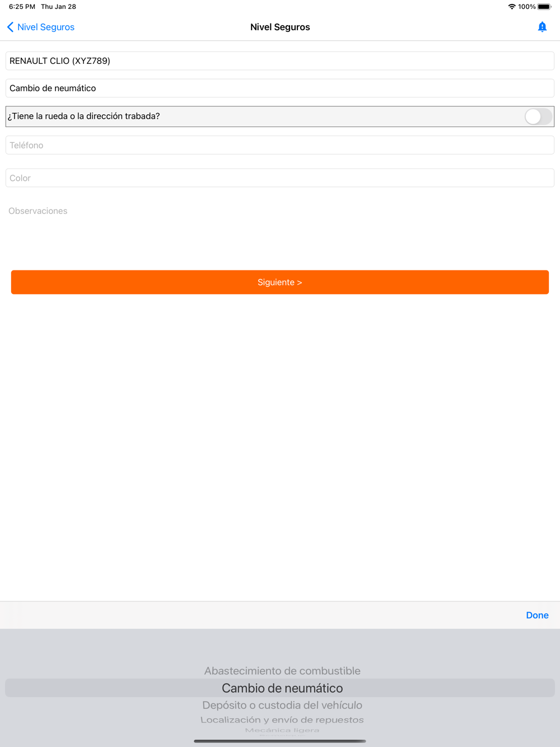Select Abastecimiento de combustible in picker
The width and height of the screenshot is (560, 747).
(x=282, y=671)
